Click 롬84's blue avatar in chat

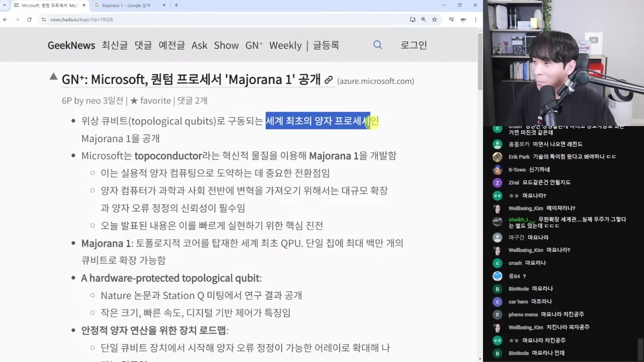[497, 276]
